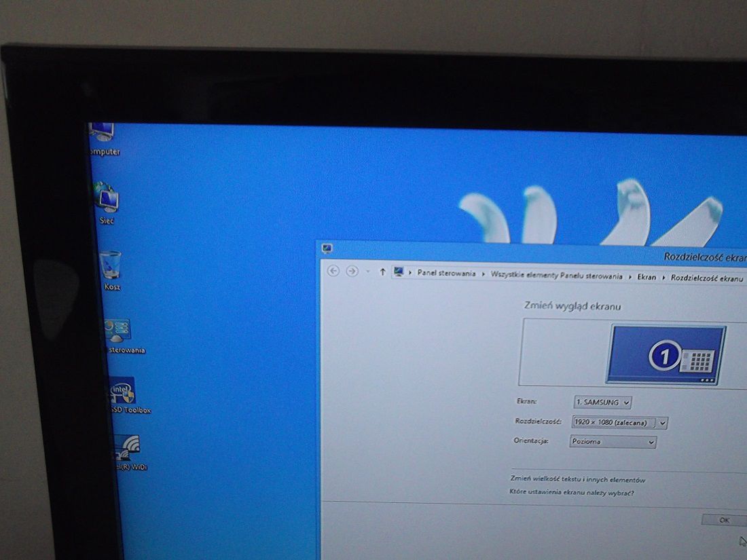Viewport: 747px width, 560px height.
Task: Click the Rozdzielczość: label
Action: pyautogui.click(x=539, y=422)
